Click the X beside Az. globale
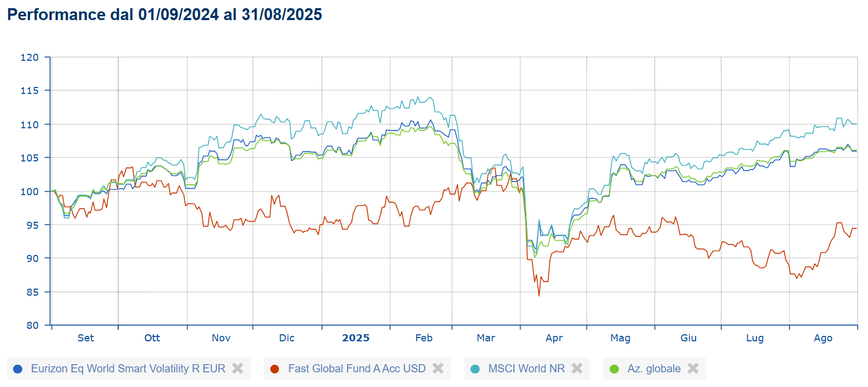Image resolution: width=868 pixels, height=387 pixels. coord(693,369)
